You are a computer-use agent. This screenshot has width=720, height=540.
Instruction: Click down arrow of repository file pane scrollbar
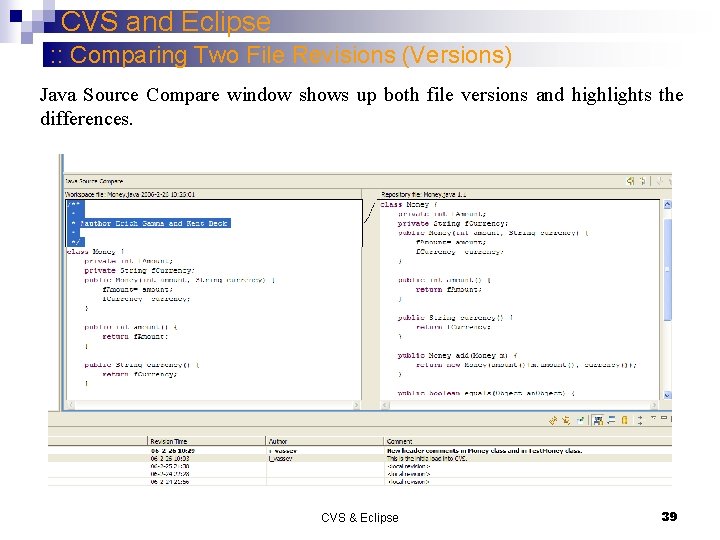tap(668, 395)
